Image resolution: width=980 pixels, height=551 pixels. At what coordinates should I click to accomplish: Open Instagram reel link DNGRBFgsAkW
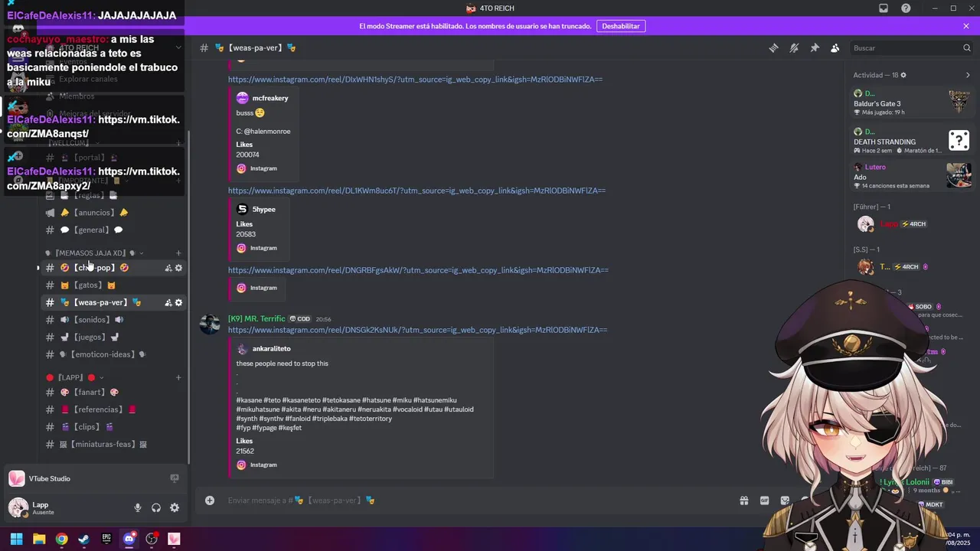coord(418,270)
